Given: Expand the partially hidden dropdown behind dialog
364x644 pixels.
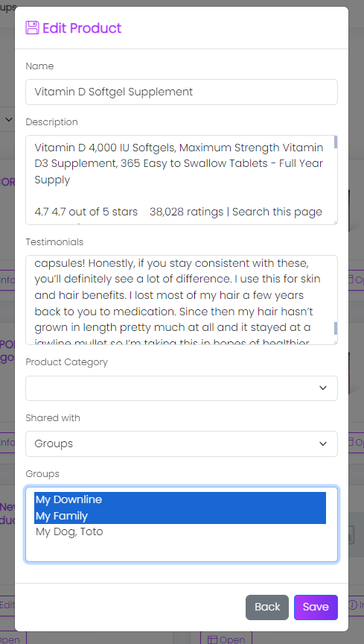Looking at the screenshot, I should click(x=8, y=120).
